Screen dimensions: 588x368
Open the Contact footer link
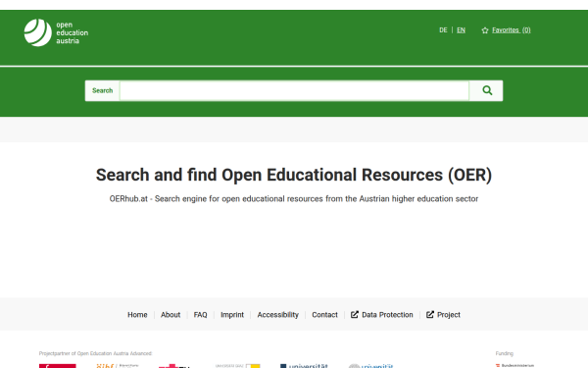324,315
